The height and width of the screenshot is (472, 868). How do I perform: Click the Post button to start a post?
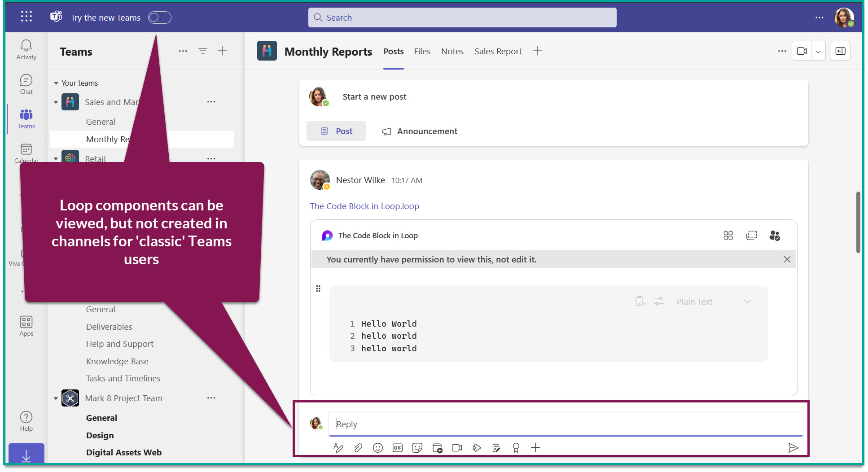(x=336, y=131)
